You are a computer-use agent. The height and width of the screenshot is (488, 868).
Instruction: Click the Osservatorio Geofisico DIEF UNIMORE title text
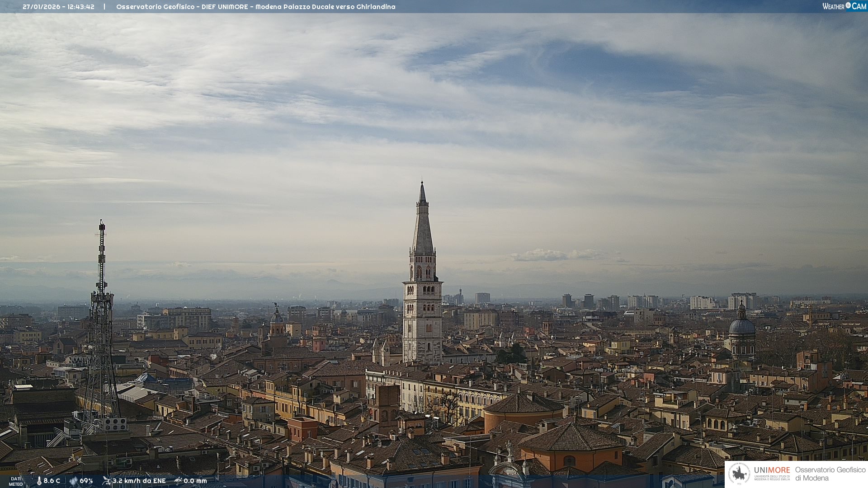[x=255, y=7]
